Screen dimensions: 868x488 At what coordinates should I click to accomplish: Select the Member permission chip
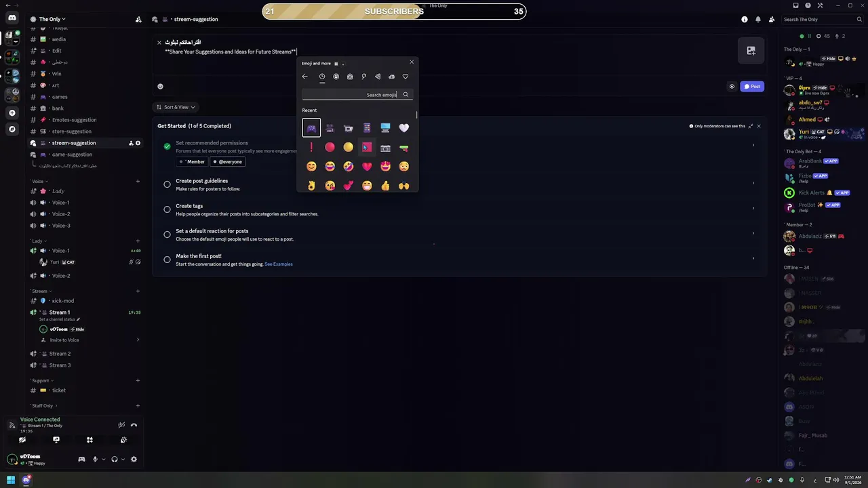pyautogui.click(x=193, y=162)
